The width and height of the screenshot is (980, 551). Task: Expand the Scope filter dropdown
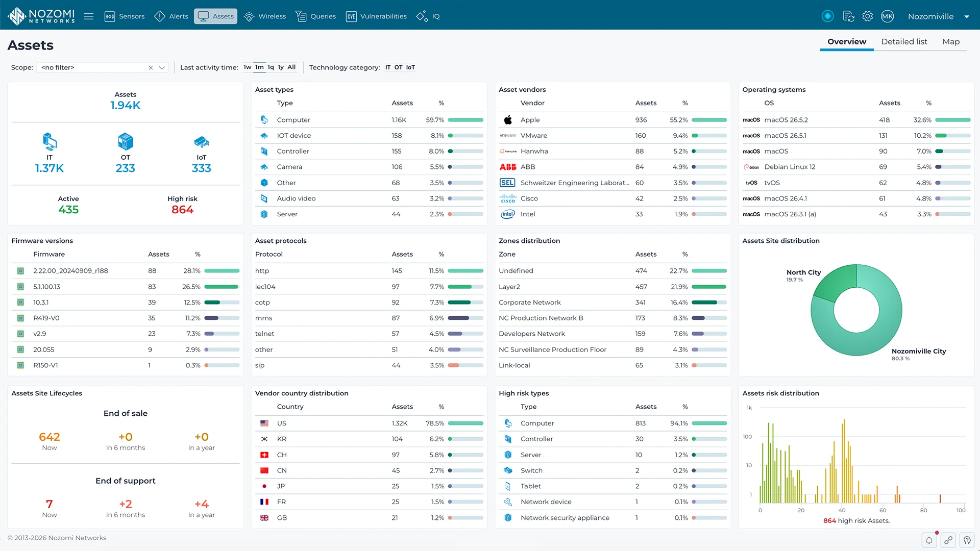click(x=162, y=67)
